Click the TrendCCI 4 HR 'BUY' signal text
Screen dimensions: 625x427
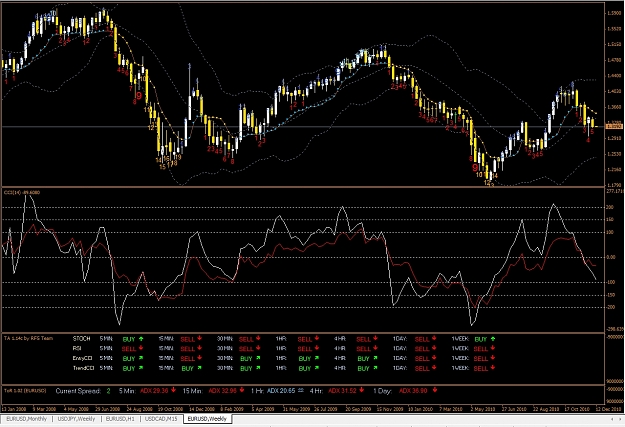[364, 369]
